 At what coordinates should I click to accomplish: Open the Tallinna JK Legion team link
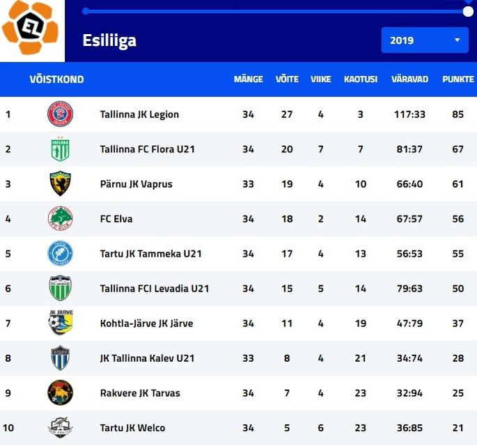139,114
